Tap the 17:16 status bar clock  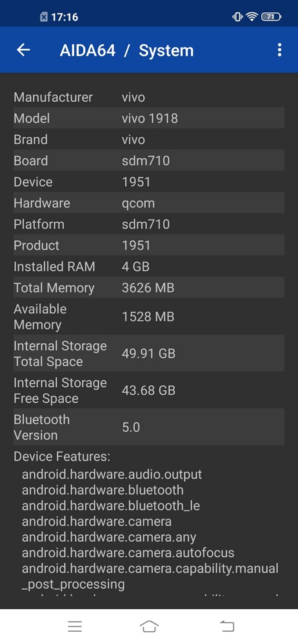coord(65,17)
